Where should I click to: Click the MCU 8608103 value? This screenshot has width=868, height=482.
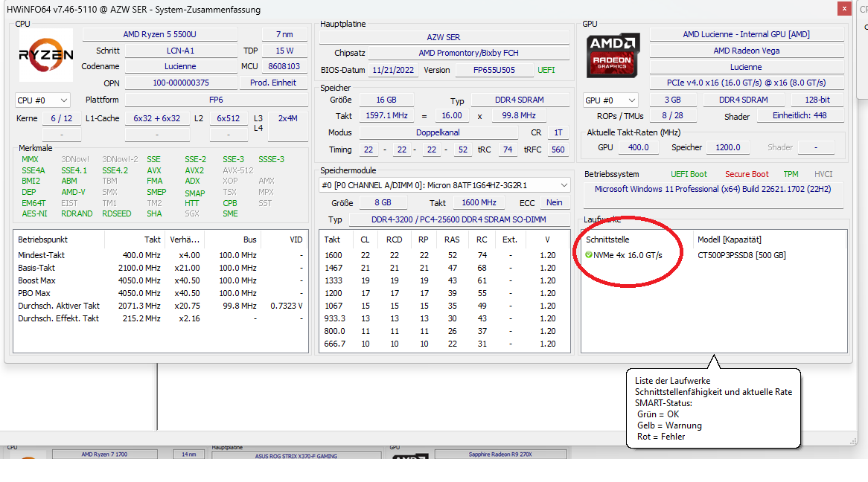284,66
